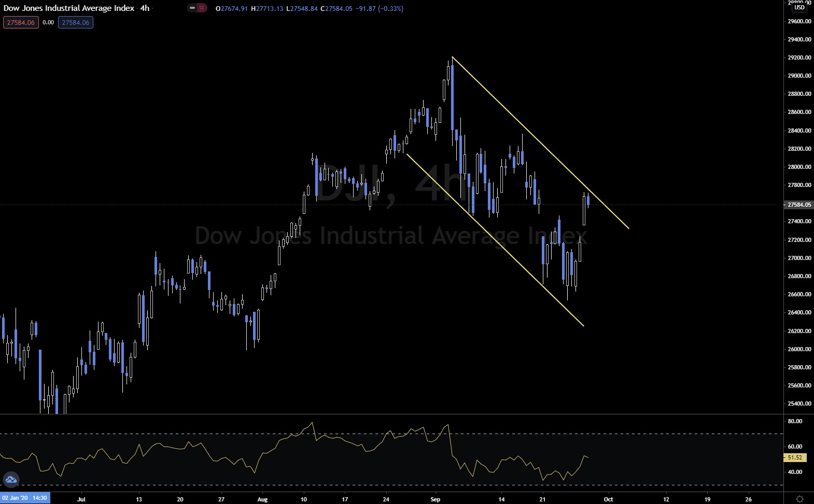814x504 pixels.
Task: Select the lower yellow channel trendline
Action: click(x=495, y=240)
